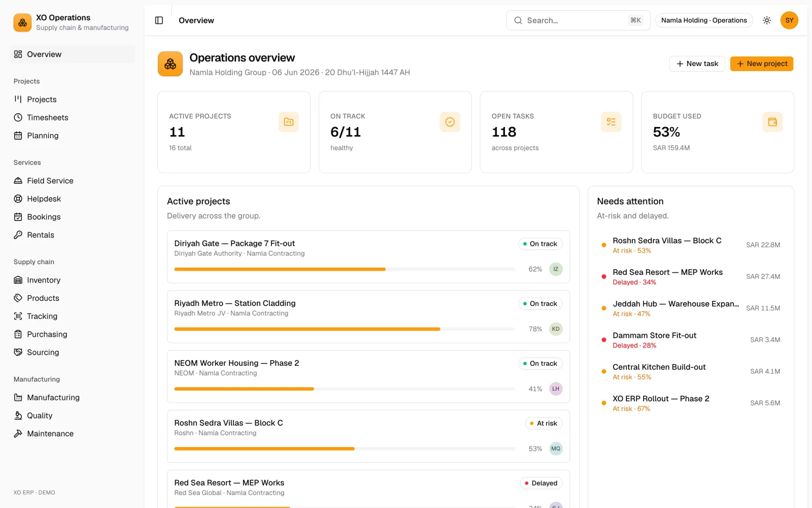This screenshot has width=812, height=508.
Task: Click the 118 open tasks value
Action: coord(504,132)
